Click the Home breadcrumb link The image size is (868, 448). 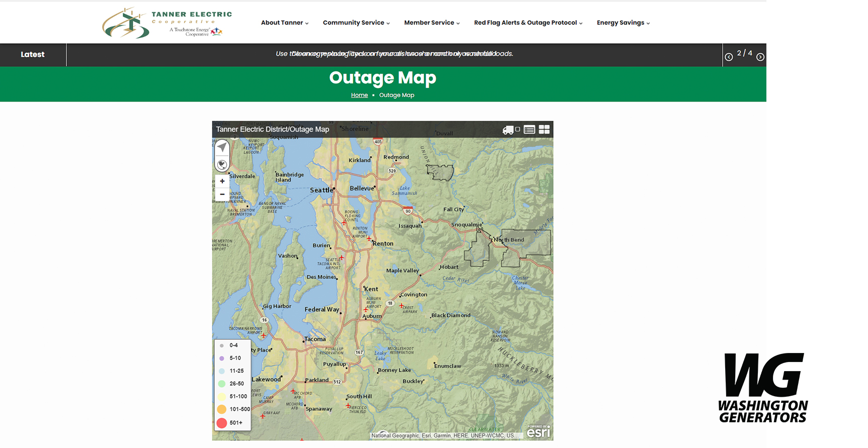(x=359, y=95)
